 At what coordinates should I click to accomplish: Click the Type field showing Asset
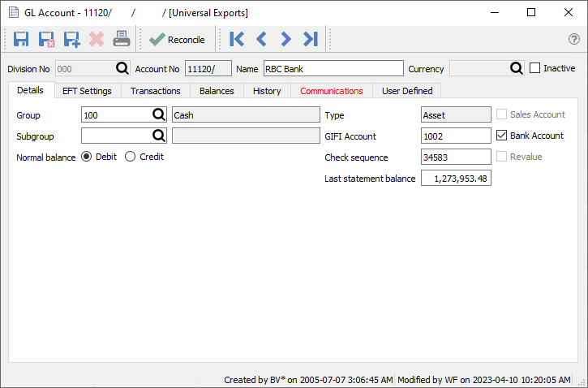[x=456, y=115]
